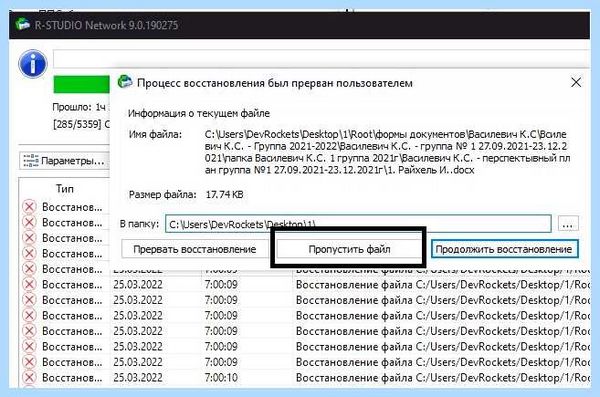
Task: Open the folder browse button with three dots
Action: tap(568, 224)
